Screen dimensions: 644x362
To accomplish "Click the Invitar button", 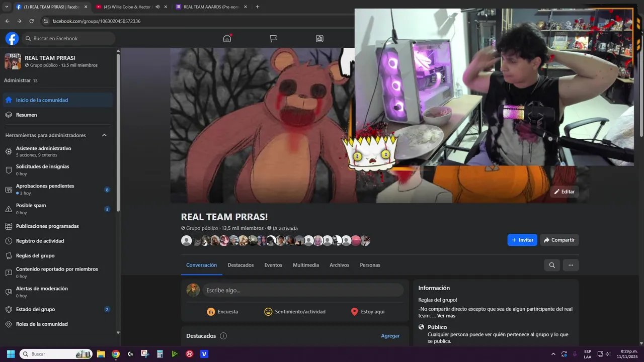I will click(522, 240).
